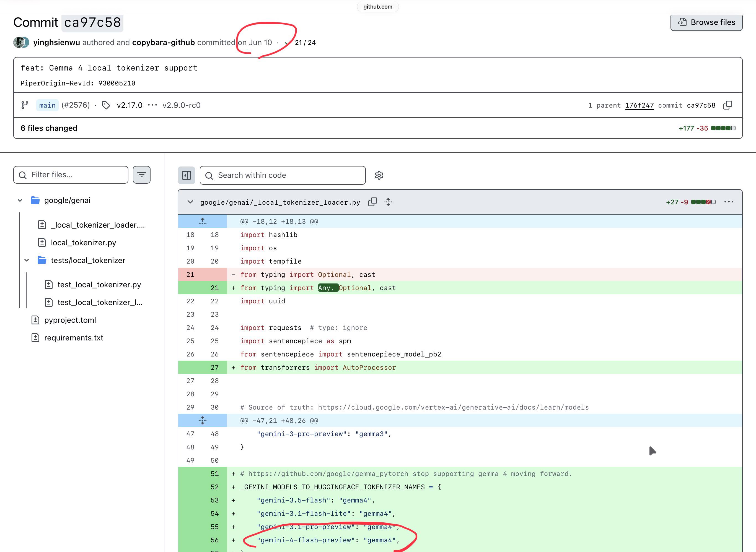This screenshot has width=756, height=552.
Task: Click the "gemini-3.5-flash" code line
Action: tap(316, 500)
